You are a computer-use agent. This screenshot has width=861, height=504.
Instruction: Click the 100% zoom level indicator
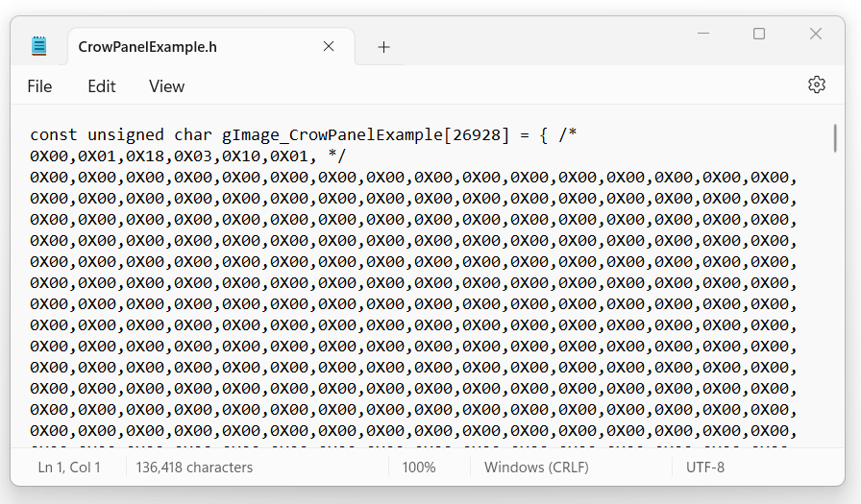[418, 468]
